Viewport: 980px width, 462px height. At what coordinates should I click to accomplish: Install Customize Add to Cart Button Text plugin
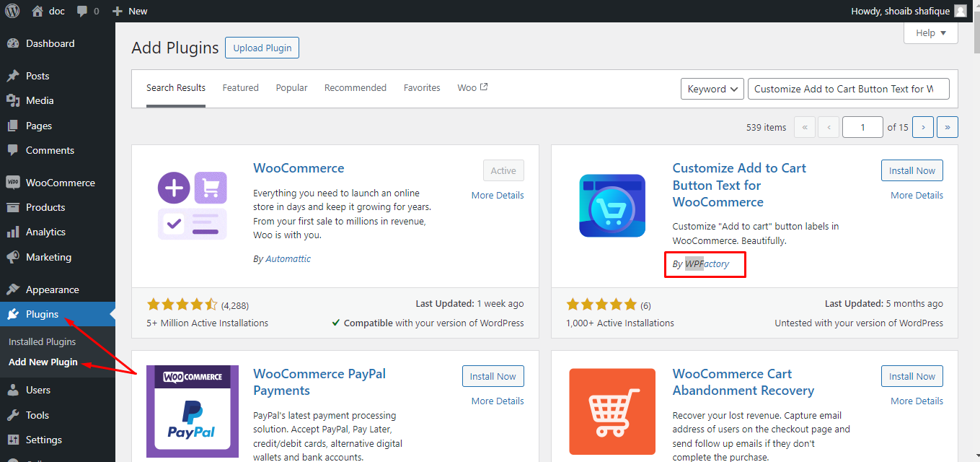(912, 170)
